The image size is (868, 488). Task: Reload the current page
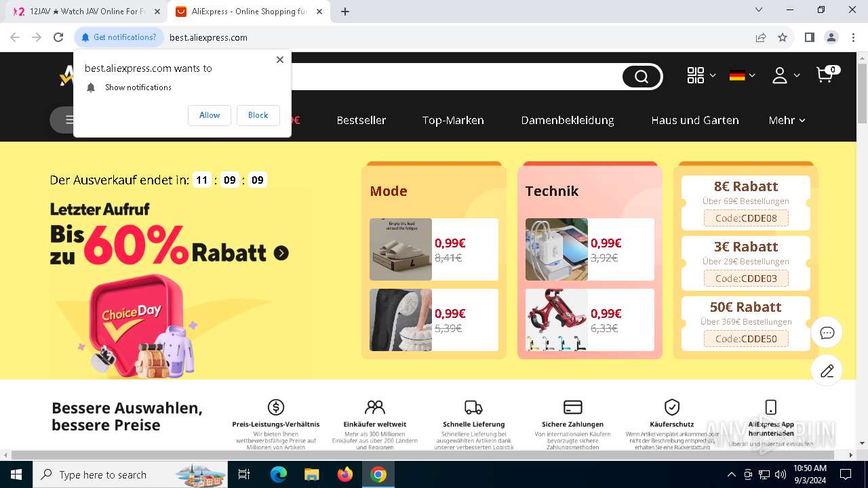[58, 37]
